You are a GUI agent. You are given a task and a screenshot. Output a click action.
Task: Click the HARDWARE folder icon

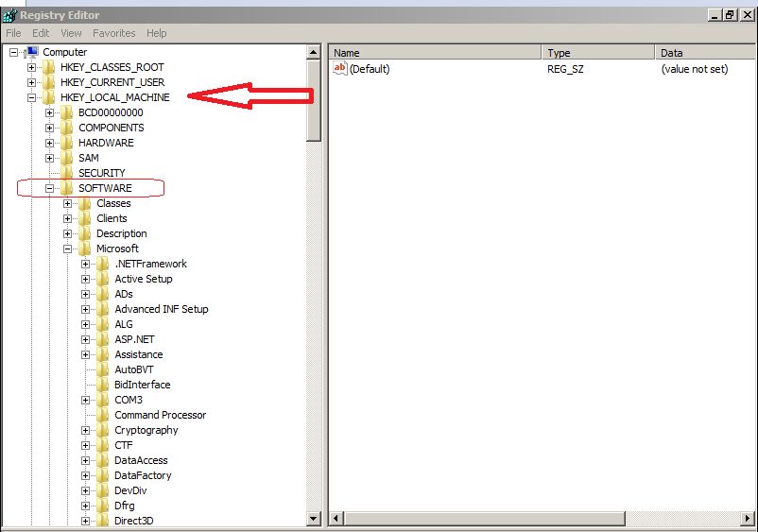pos(67,143)
